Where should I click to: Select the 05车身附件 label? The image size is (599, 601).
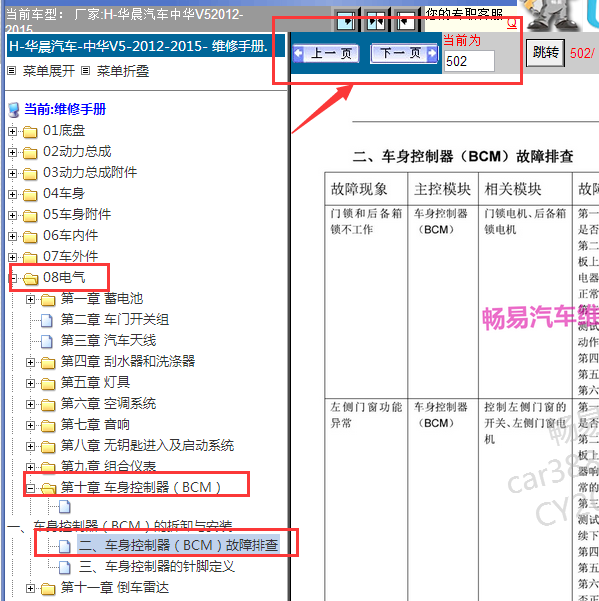(77, 215)
